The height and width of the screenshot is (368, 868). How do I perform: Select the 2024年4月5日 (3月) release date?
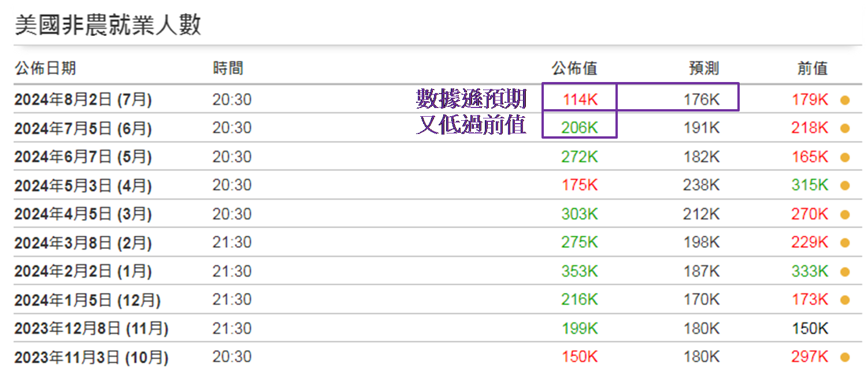83,214
